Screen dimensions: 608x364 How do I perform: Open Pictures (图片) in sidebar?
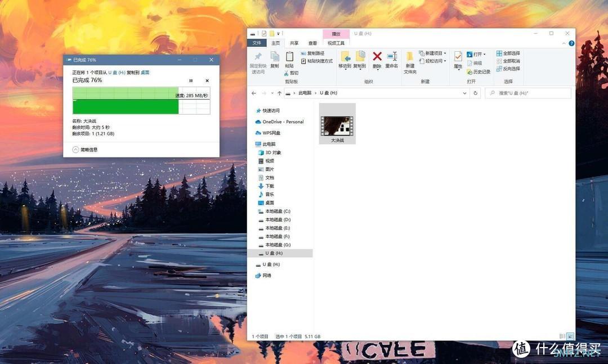point(266,169)
